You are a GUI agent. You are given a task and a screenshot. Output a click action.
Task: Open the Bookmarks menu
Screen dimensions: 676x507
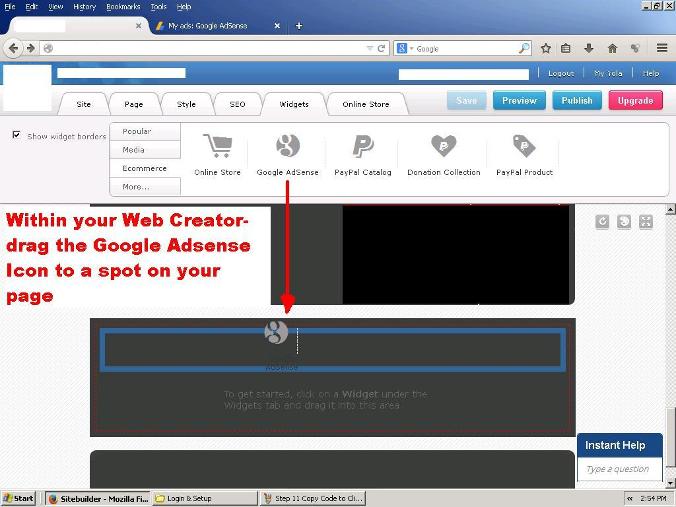click(x=123, y=6)
